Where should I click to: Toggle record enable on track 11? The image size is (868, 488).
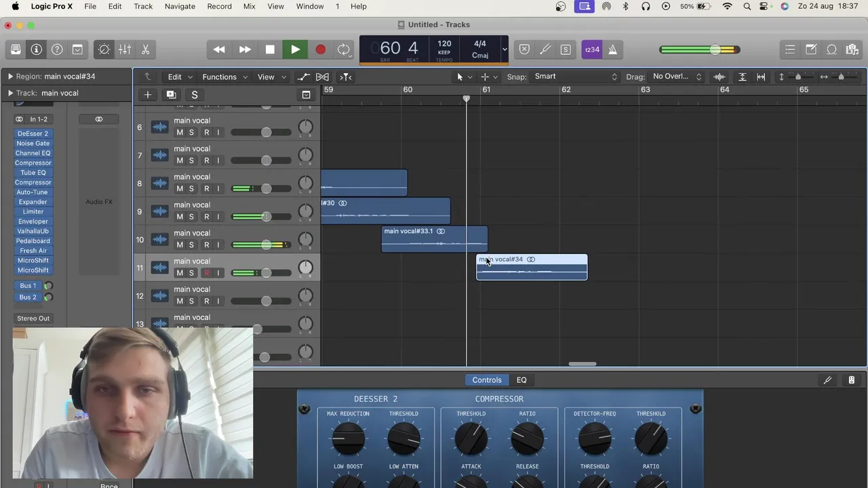pos(207,273)
